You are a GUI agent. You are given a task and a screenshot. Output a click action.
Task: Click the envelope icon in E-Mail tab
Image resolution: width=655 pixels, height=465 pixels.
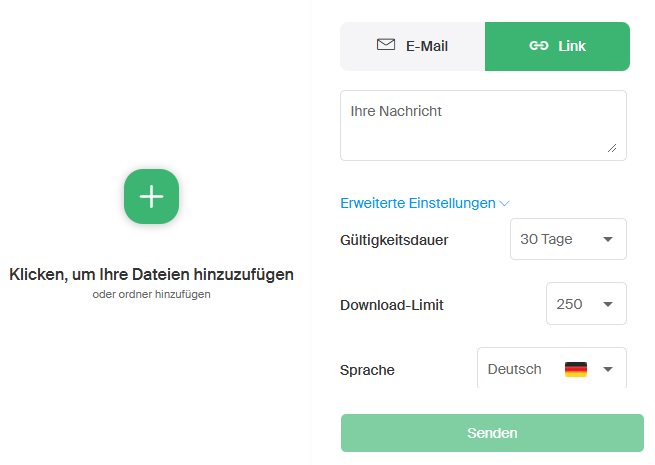point(385,45)
